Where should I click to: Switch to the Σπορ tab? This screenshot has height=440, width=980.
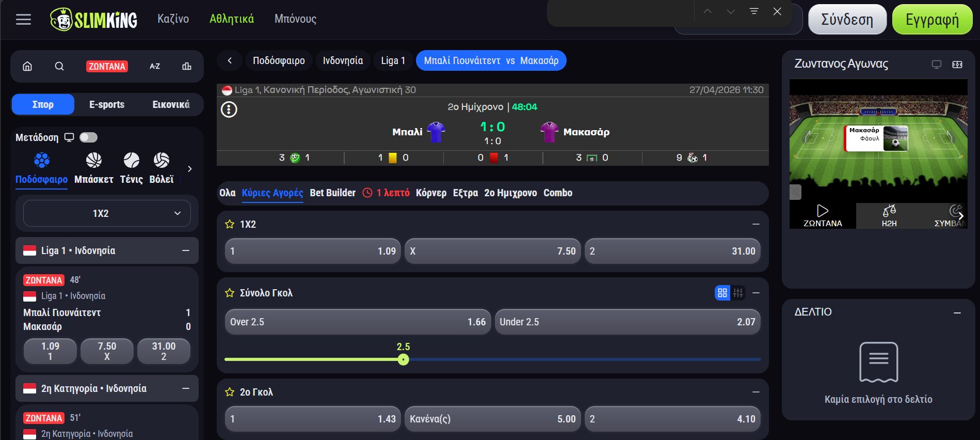43,104
